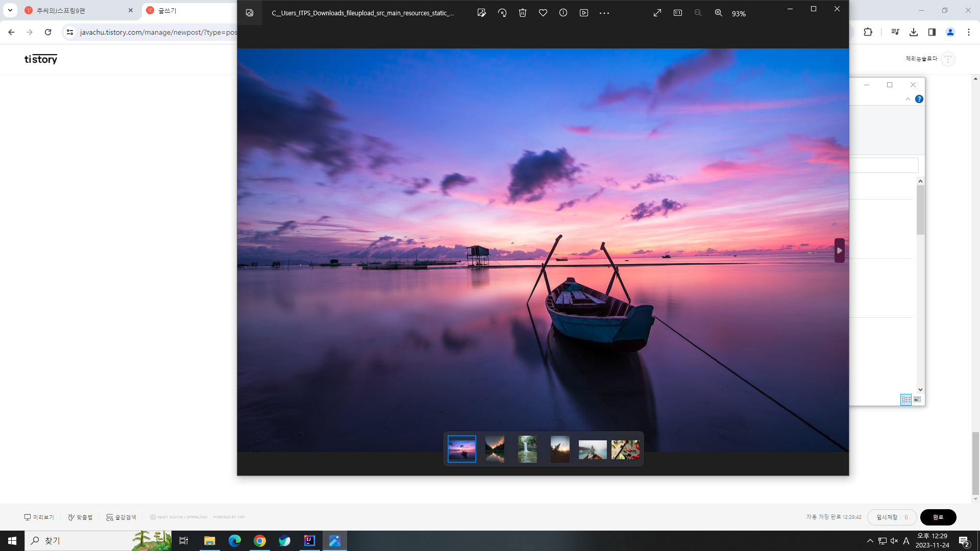Open the Chrome tab search dropdown arrow
Image resolution: width=980 pixels, height=551 pixels.
click(x=10, y=10)
